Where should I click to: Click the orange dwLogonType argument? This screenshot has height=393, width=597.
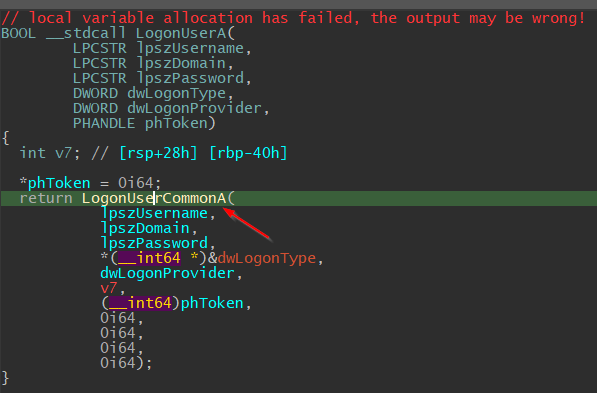click(x=267, y=258)
